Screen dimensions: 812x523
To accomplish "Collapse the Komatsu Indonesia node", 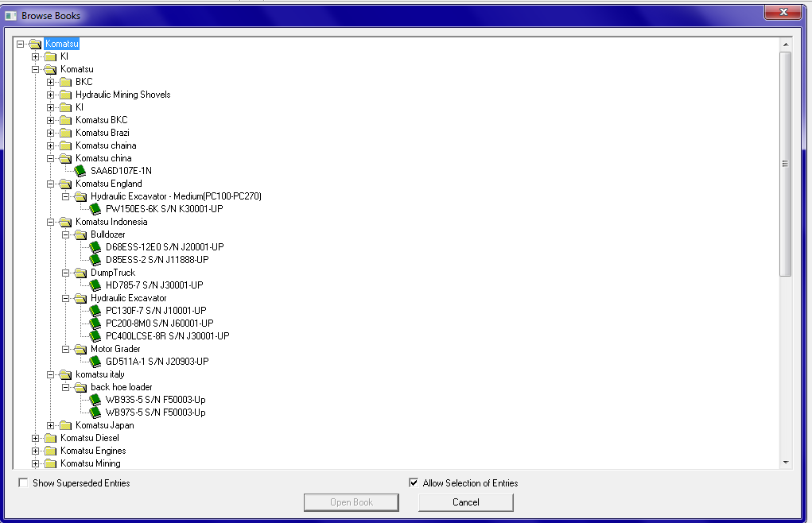I will click(50, 222).
